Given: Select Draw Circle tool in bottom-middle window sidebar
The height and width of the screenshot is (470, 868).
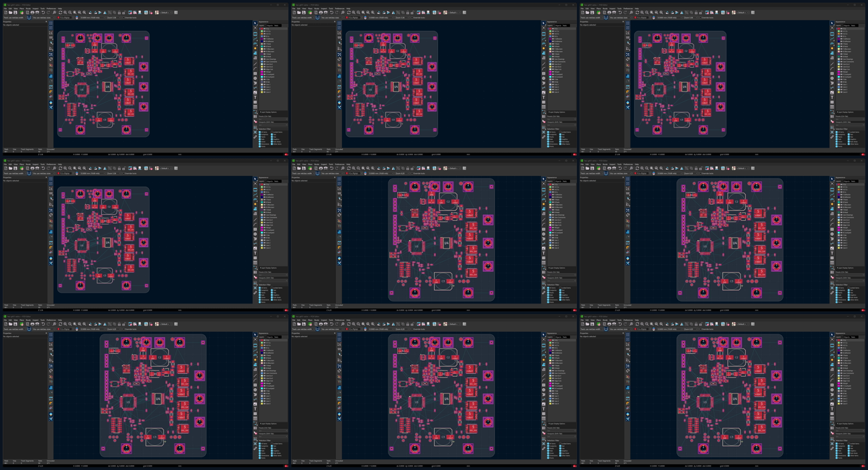Looking at the screenshot, I should pos(543,389).
